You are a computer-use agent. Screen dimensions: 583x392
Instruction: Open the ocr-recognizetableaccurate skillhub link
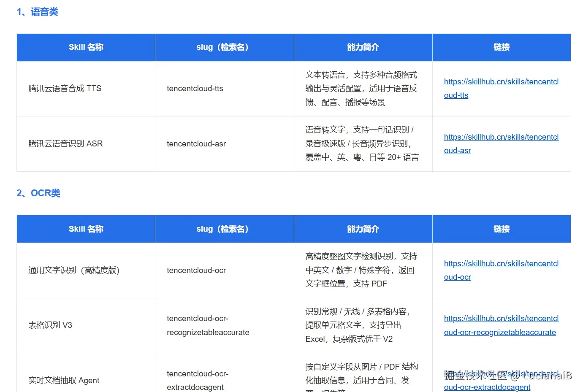[501, 325]
